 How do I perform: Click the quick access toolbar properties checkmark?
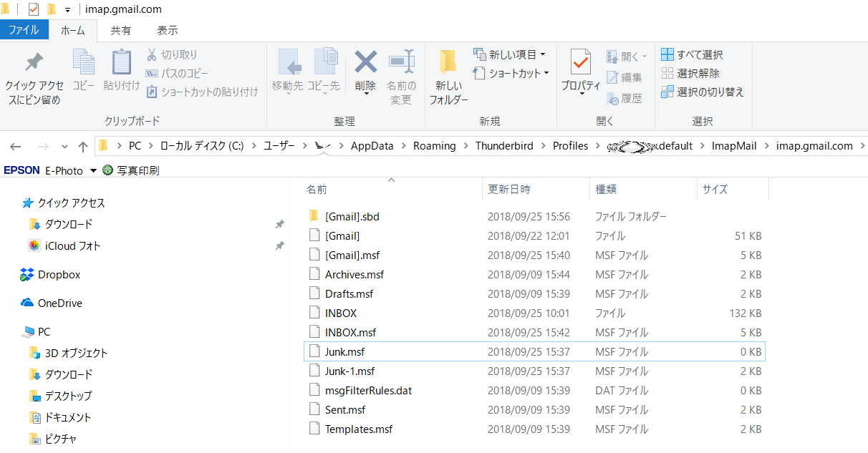click(x=34, y=9)
